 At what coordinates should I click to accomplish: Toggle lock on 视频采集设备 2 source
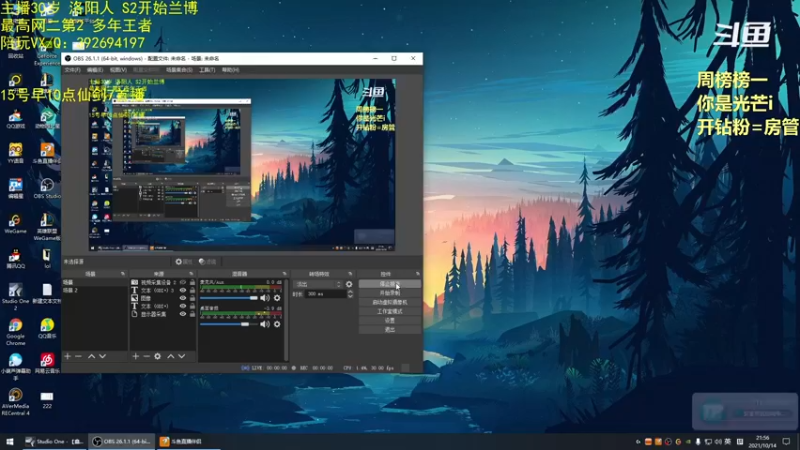[x=192, y=282]
